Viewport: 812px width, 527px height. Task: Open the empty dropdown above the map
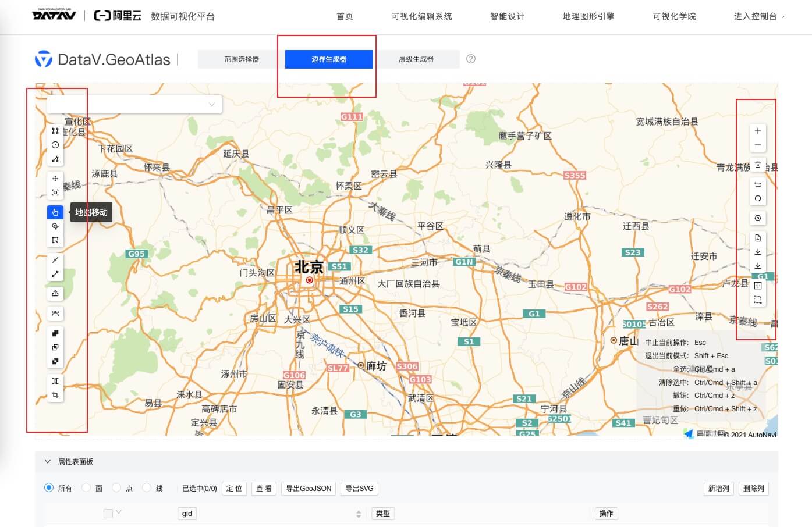(x=134, y=104)
